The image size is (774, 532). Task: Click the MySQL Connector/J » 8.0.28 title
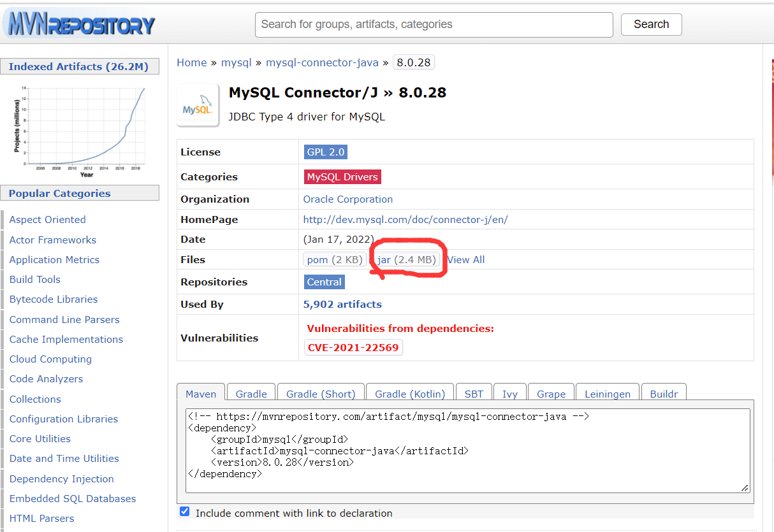[337, 93]
